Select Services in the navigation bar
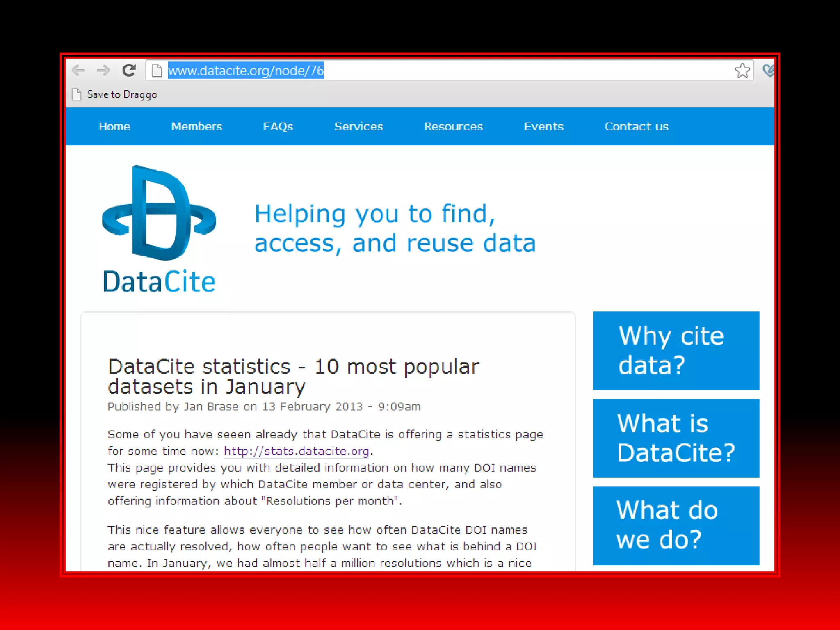Viewport: 840px width, 630px height. click(x=359, y=126)
